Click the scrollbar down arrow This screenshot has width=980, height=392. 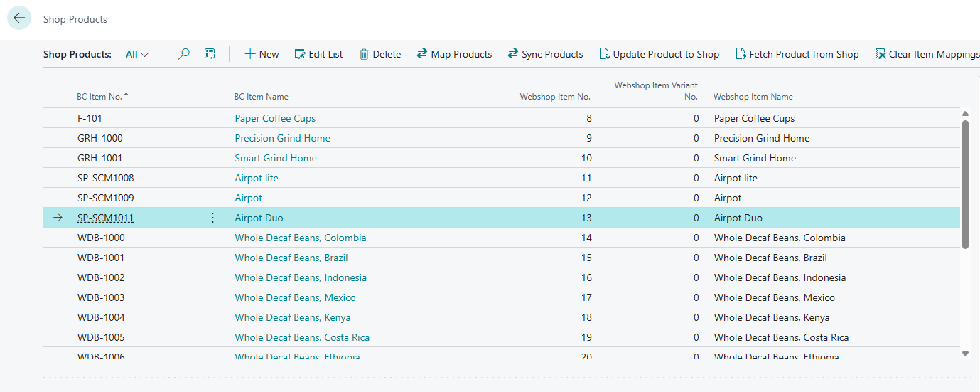pos(965,354)
